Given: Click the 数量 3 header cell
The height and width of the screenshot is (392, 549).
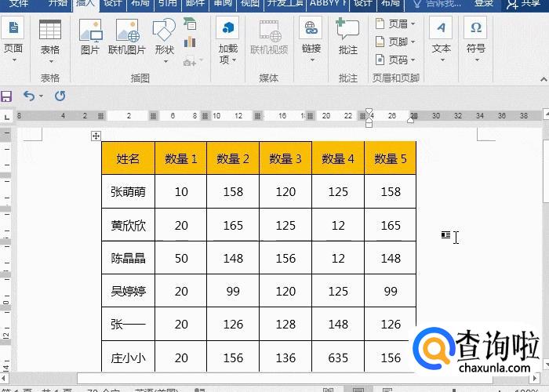Looking at the screenshot, I should [285, 158].
